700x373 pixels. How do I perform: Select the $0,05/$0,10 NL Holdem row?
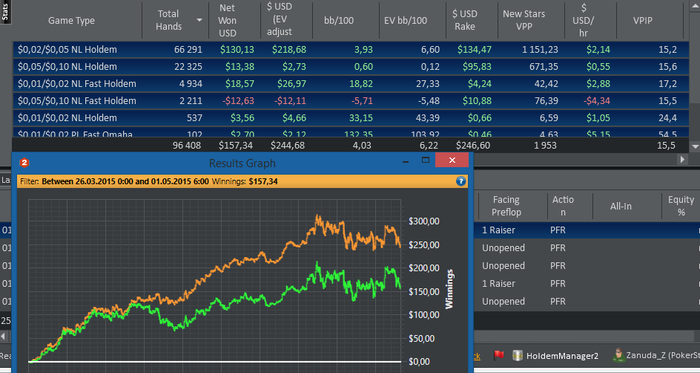click(350, 66)
